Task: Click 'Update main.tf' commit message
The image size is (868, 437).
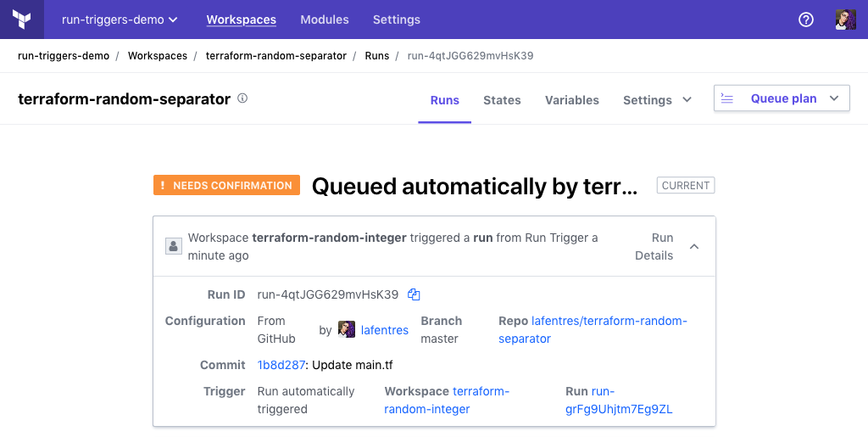Action: (x=353, y=365)
